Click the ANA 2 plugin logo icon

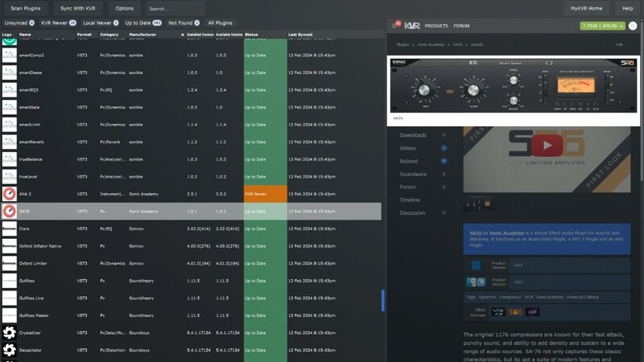[x=9, y=193]
